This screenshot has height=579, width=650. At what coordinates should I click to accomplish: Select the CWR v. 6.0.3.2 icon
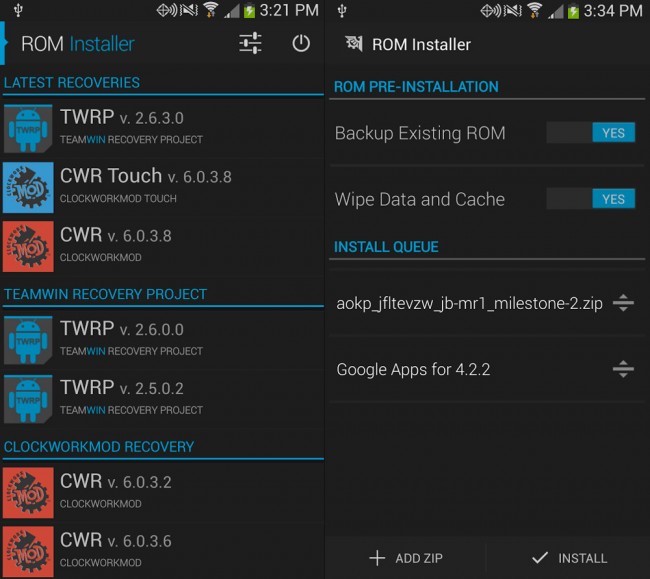[x=28, y=493]
